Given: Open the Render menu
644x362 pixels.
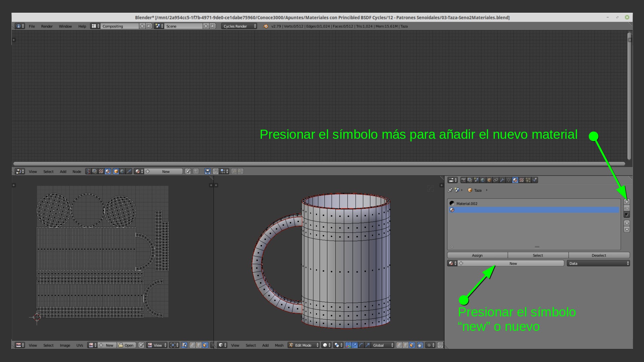Looking at the screenshot, I should click(x=47, y=26).
